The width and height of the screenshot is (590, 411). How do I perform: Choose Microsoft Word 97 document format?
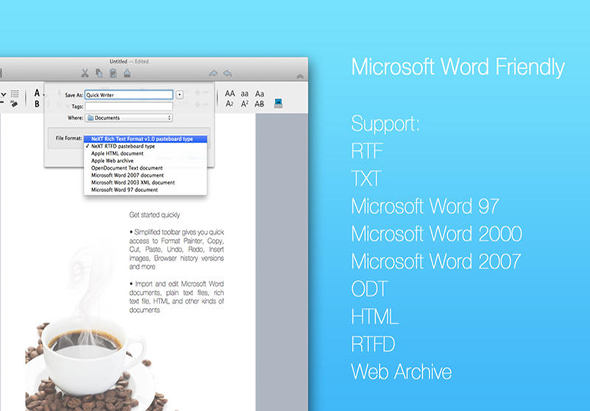(x=145, y=190)
